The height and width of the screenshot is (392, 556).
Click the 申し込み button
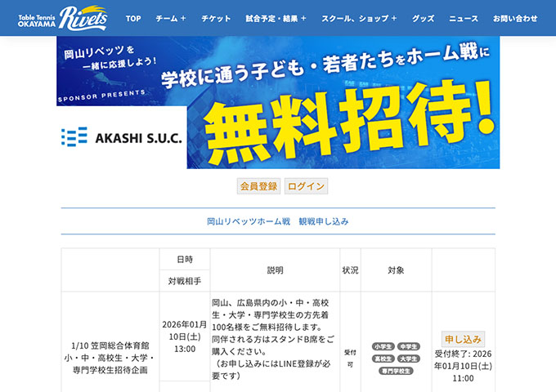click(463, 339)
